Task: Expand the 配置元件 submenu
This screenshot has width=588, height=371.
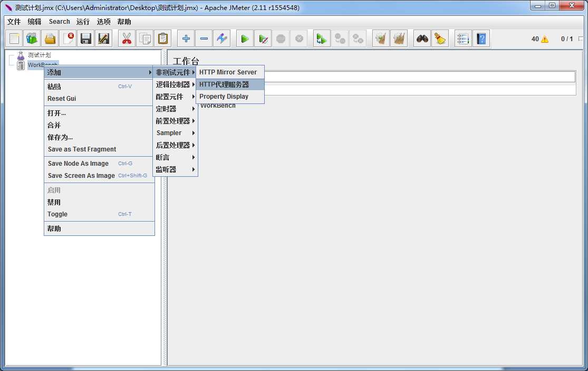Action: (x=175, y=97)
